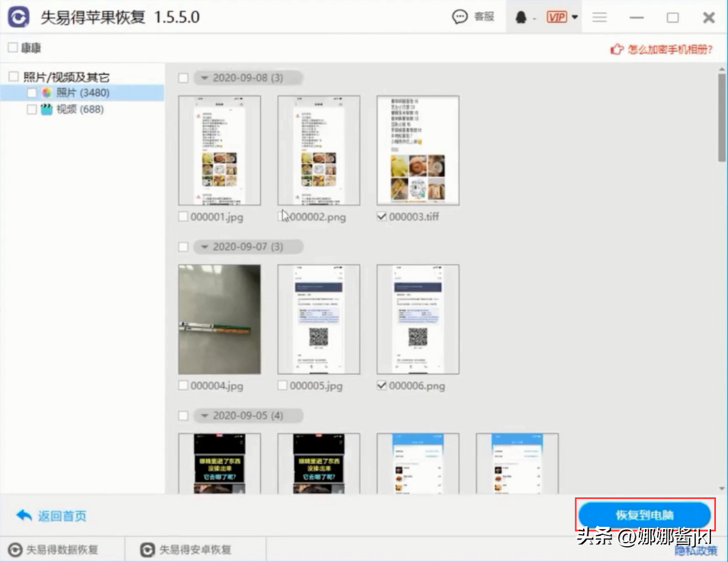Maximize the 失易得苹果恢复 window

point(673,18)
